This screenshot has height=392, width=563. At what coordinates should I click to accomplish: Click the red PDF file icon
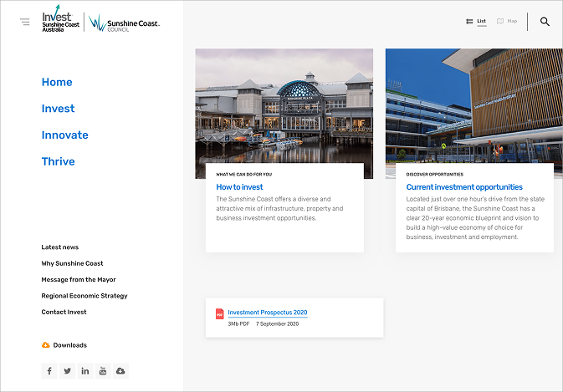point(219,313)
